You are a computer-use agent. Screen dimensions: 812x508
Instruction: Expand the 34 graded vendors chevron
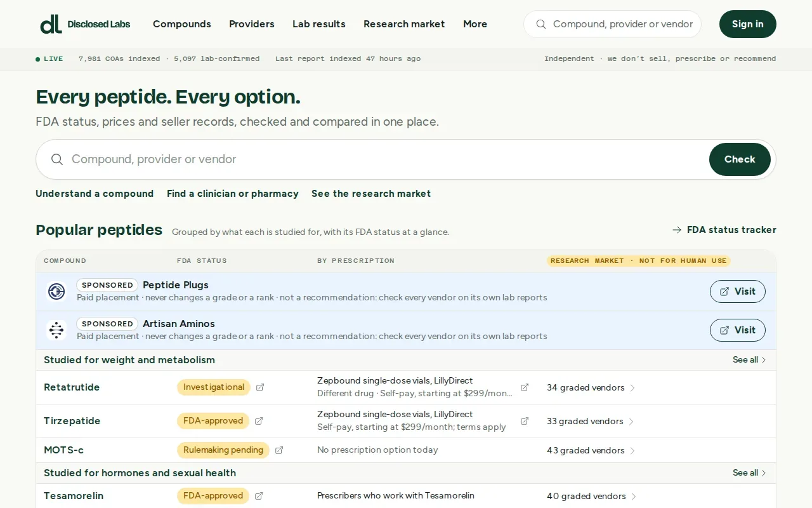[x=632, y=388]
